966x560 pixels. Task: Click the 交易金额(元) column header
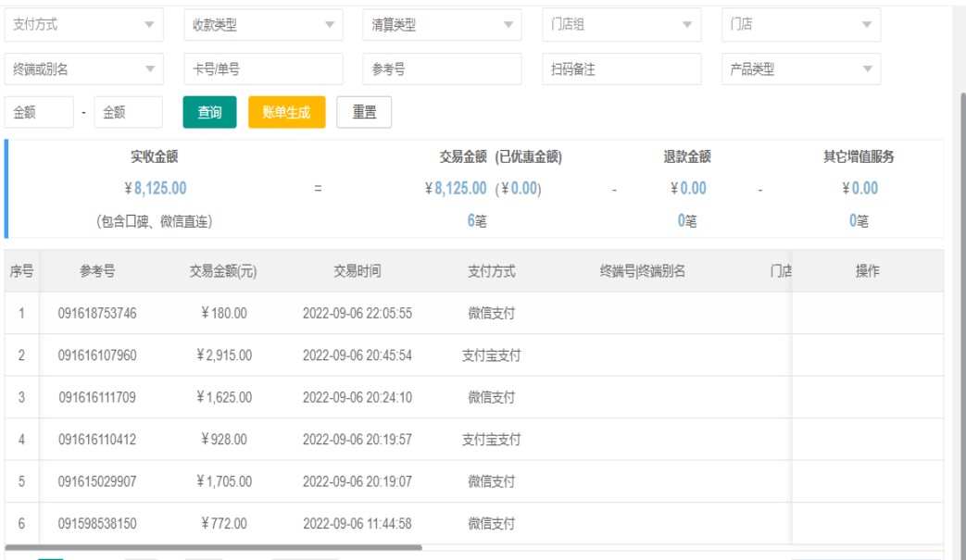click(223, 271)
